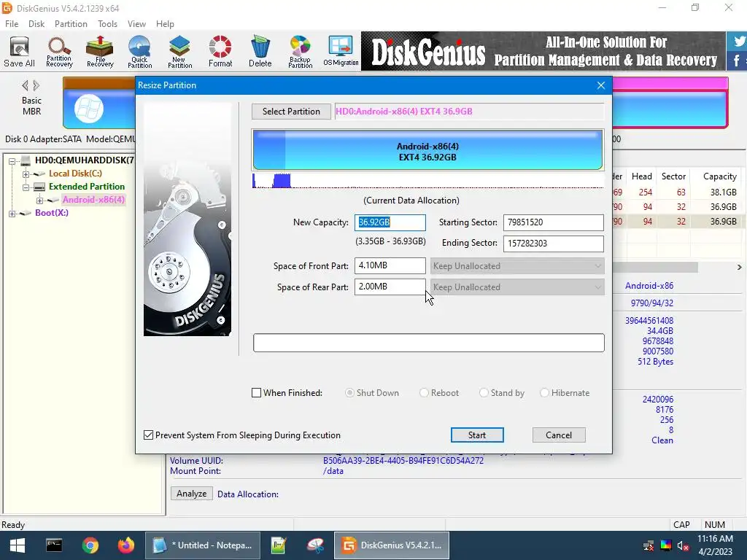
Task: Click the Format toolbar icon
Action: click(220, 52)
